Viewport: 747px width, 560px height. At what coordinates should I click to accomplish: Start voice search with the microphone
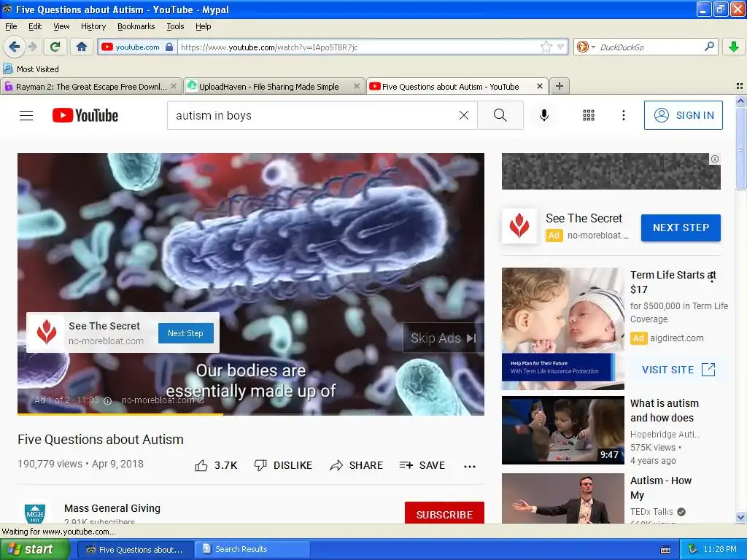point(544,115)
